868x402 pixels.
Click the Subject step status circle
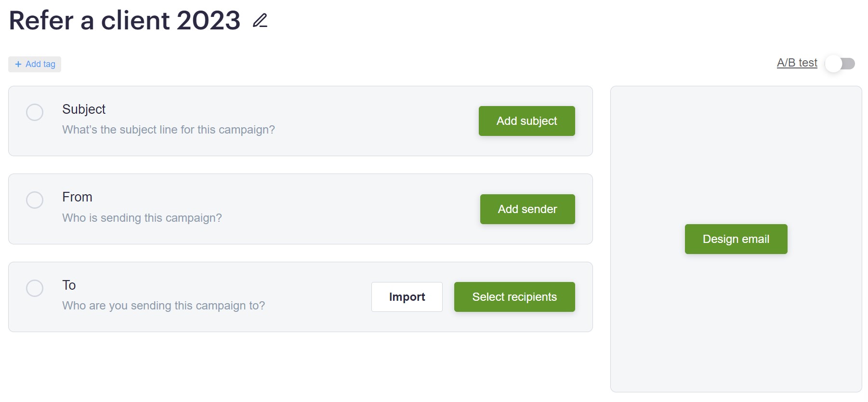pyautogui.click(x=35, y=112)
